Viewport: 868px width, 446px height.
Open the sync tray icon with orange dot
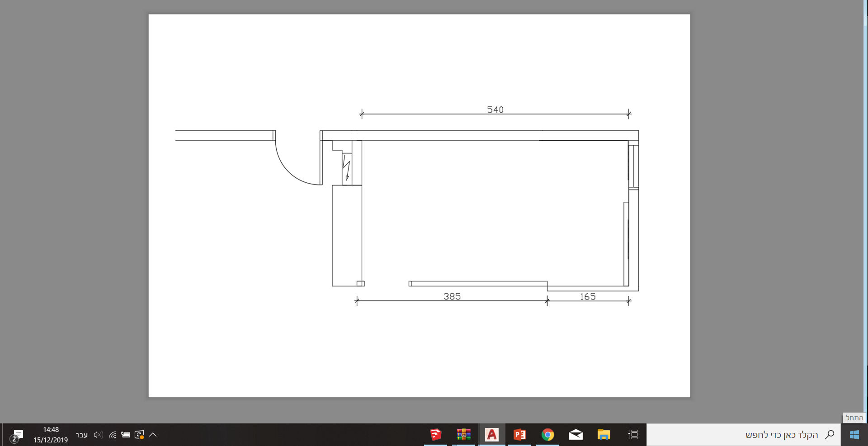[139, 435]
